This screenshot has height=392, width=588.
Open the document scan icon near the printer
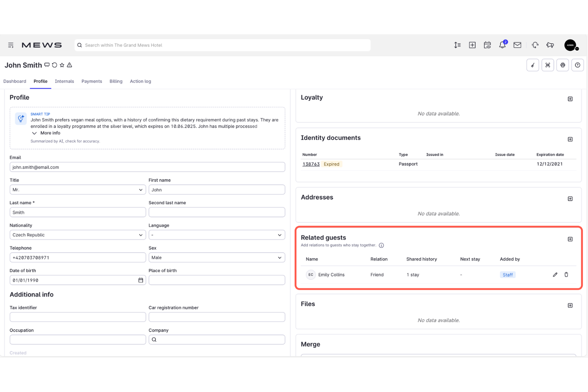(x=547, y=65)
